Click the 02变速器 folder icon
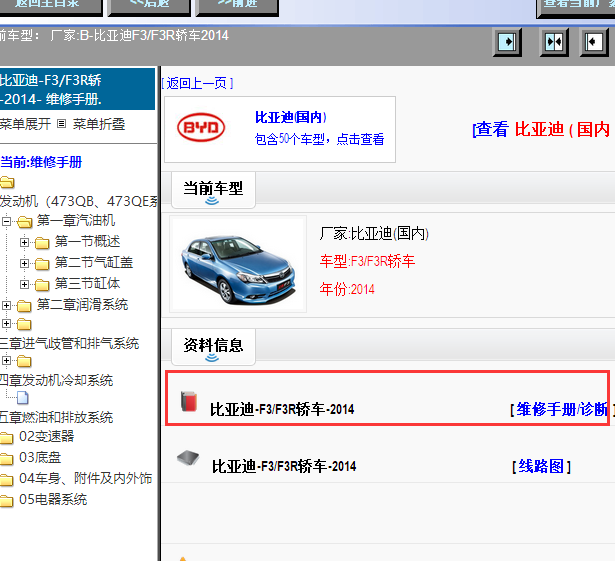This screenshot has height=561, width=615. click(x=6, y=437)
